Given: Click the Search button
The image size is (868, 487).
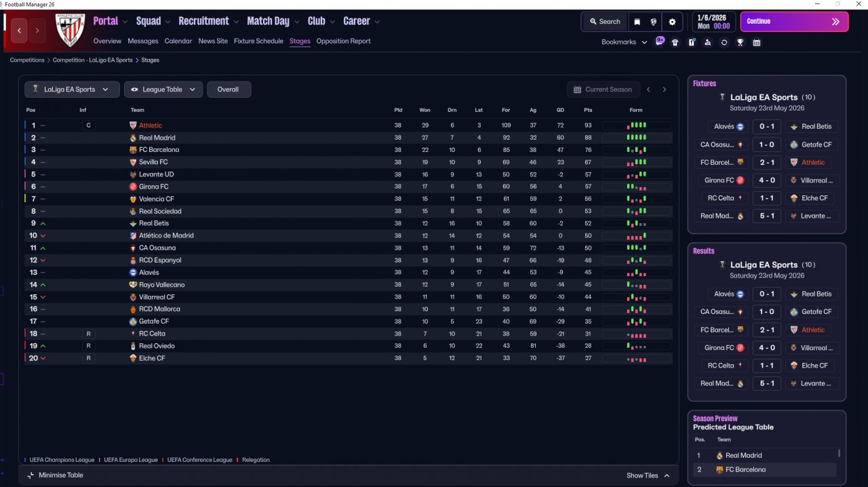Looking at the screenshot, I should tap(605, 22).
